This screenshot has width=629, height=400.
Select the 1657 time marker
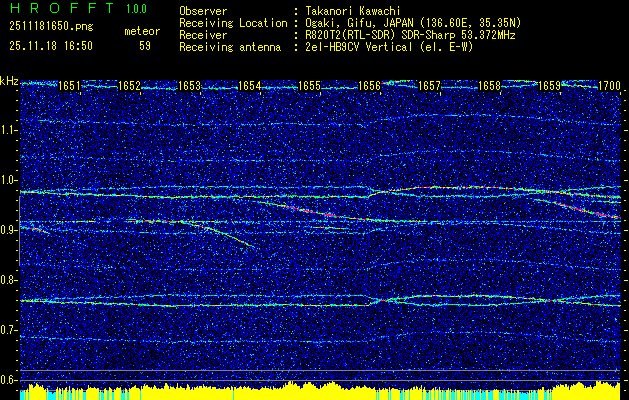[x=430, y=87]
